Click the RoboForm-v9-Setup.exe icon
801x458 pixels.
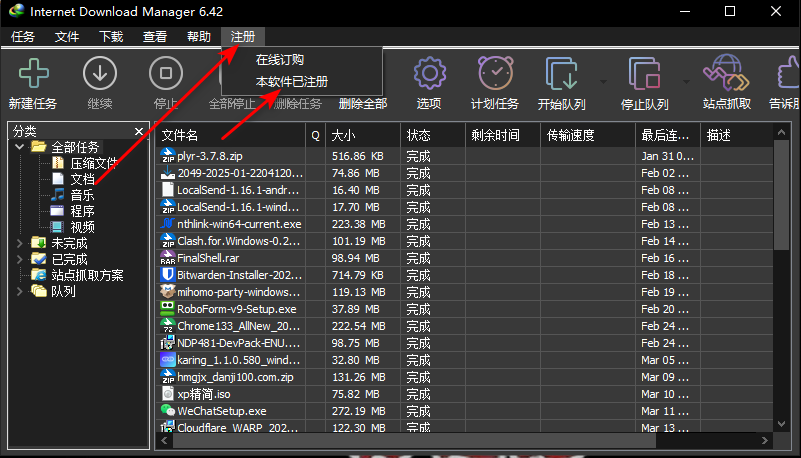click(168, 308)
